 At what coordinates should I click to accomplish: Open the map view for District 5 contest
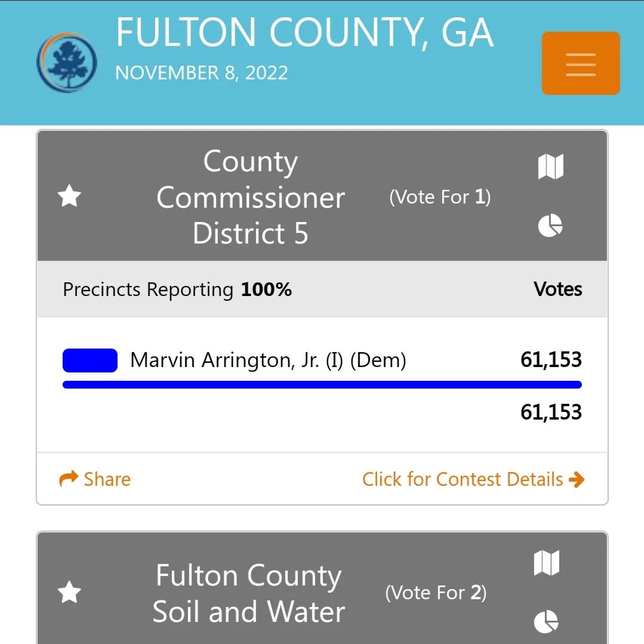[550, 167]
